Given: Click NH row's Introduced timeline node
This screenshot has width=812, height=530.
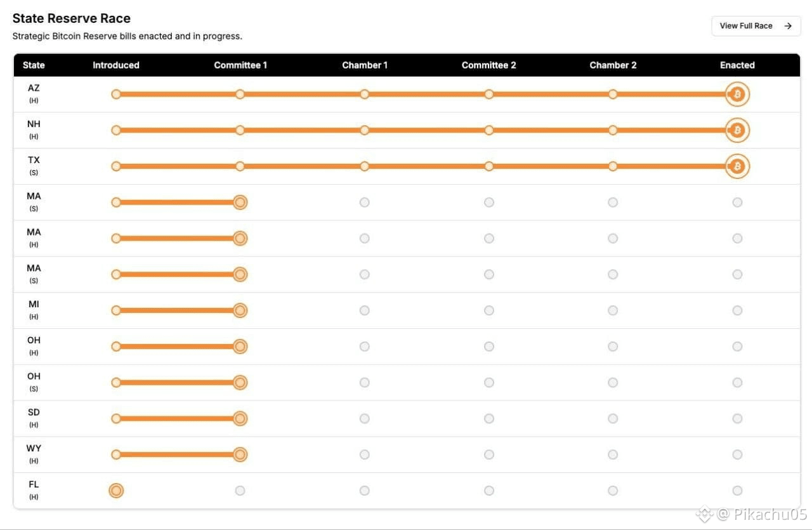Looking at the screenshot, I should pyautogui.click(x=115, y=130).
